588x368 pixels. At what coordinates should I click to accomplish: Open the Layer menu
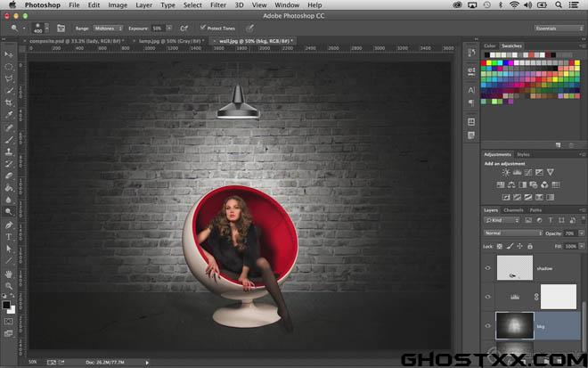[x=144, y=4]
